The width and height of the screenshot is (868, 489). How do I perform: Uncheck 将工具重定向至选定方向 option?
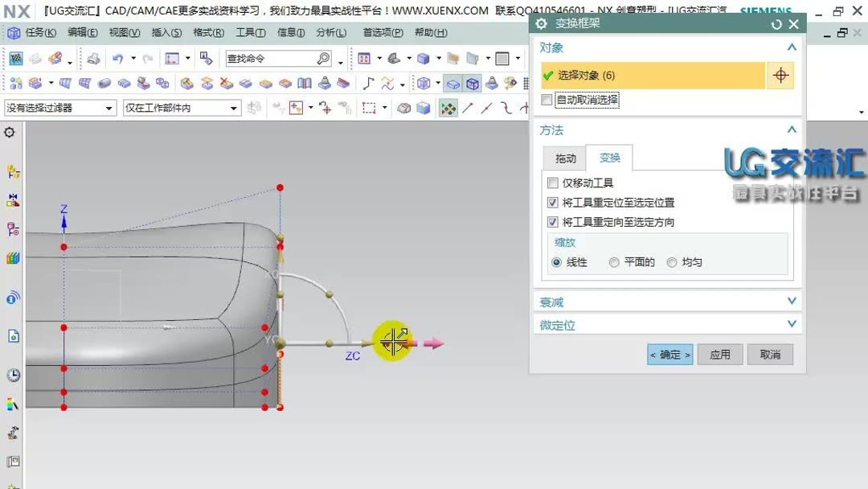(553, 222)
